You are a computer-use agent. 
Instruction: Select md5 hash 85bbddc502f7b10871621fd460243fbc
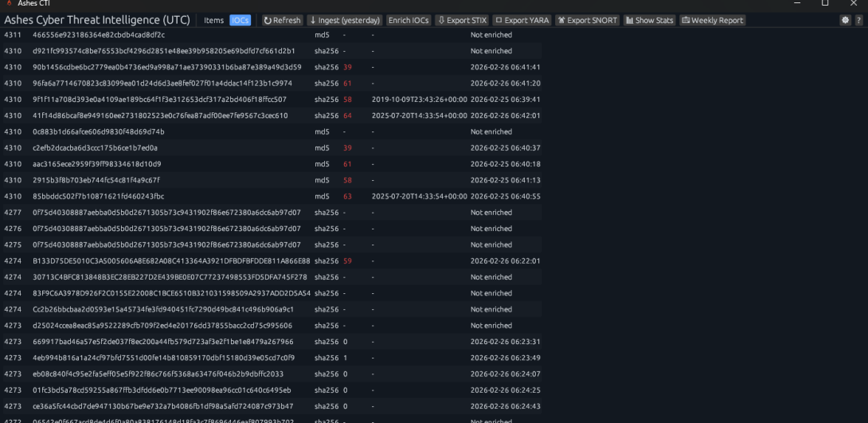pos(99,197)
